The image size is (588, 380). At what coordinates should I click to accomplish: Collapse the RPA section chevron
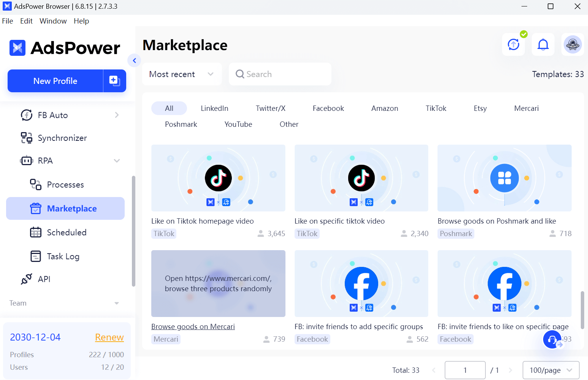pos(117,161)
